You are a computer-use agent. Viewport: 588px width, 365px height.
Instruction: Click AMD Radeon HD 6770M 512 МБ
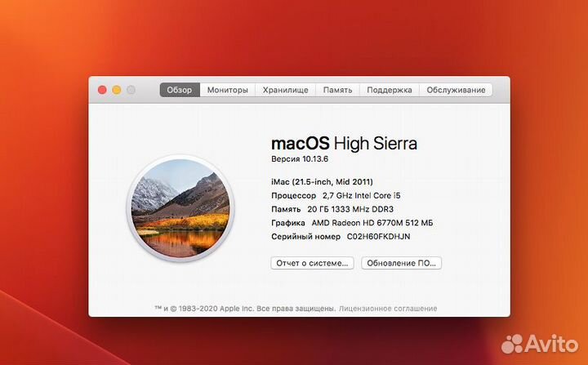[372, 223]
